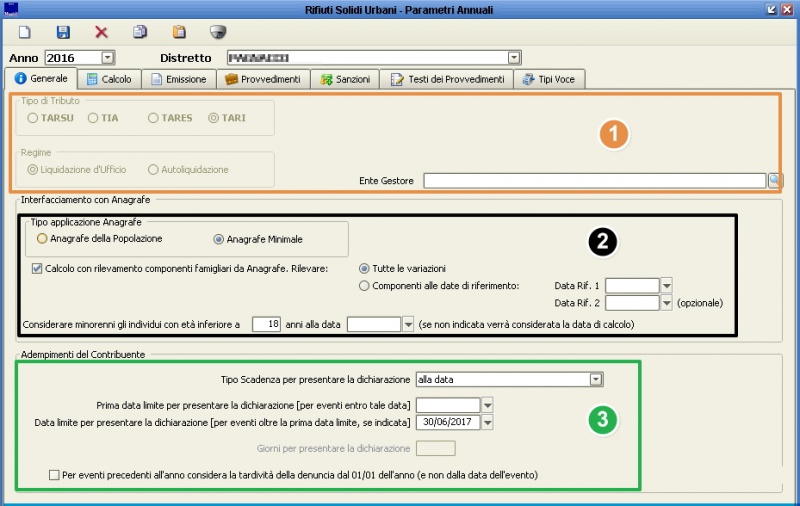Go to the Tipi Voce tab
Image resolution: width=800 pixels, height=506 pixels.
tap(548, 79)
